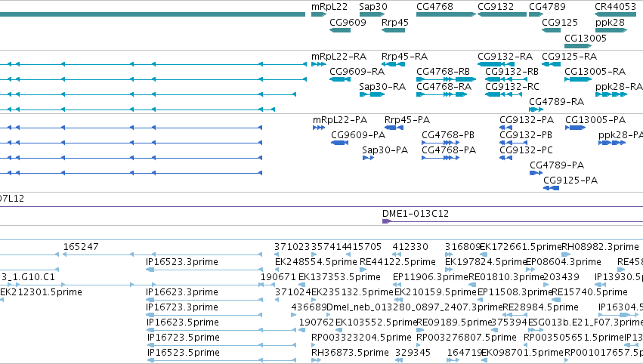Select transcript CG9609-RA
Image resolution: width=643 pixels, height=364 pixels.
click(x=357, y=71)
